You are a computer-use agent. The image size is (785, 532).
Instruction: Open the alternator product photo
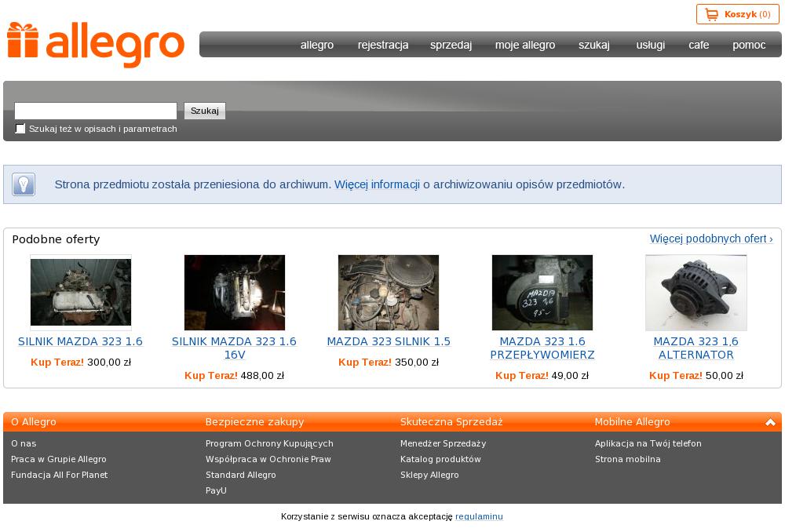696,293
